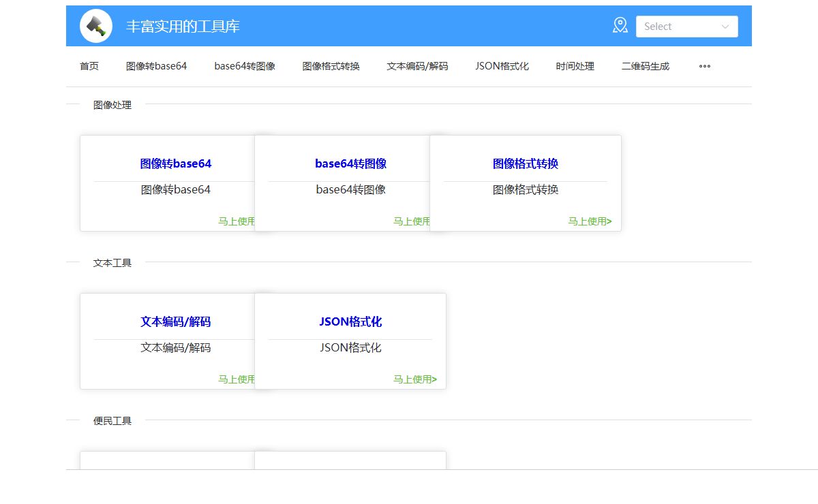818x504 pixels.
Task: Open 图像格式转换 in navigation bar
Action: (331, 66)
